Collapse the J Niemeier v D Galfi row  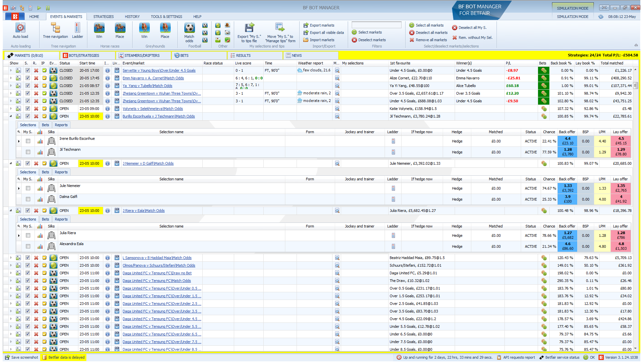coord(11,163)
